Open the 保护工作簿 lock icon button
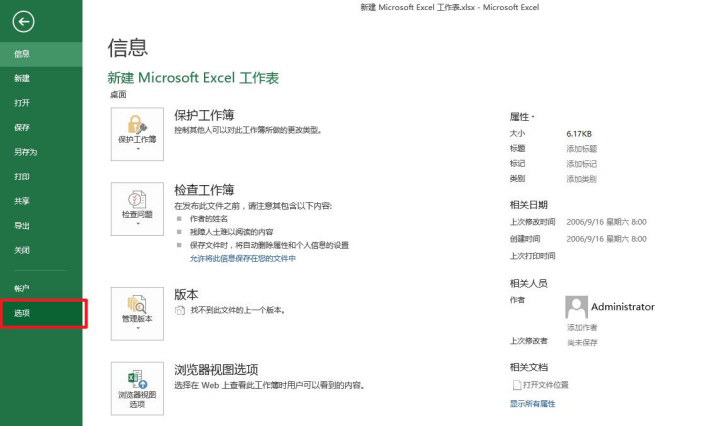Viewport: 719px width, 426px height. tap(137, 134)
